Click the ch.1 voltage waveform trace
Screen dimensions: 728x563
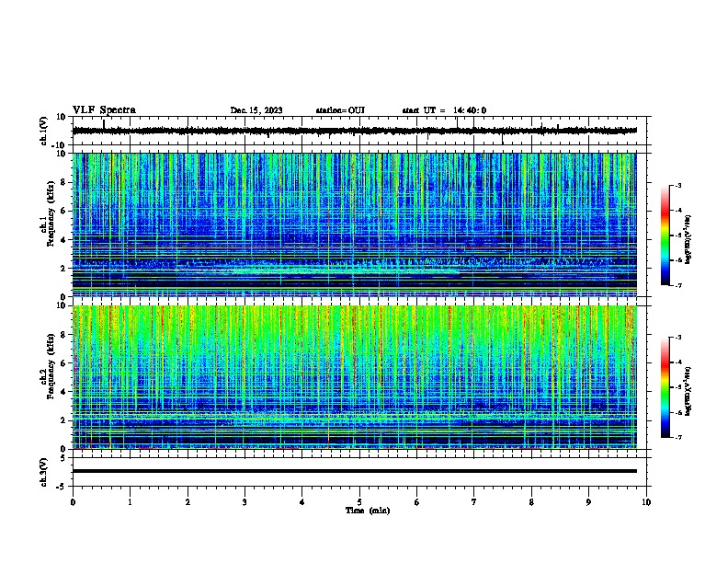point(355,131)
